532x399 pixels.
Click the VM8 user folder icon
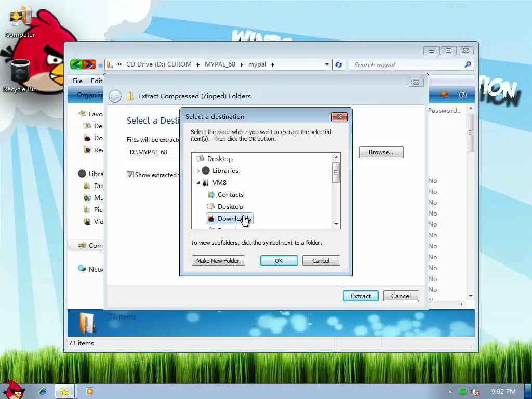(205, 182)
